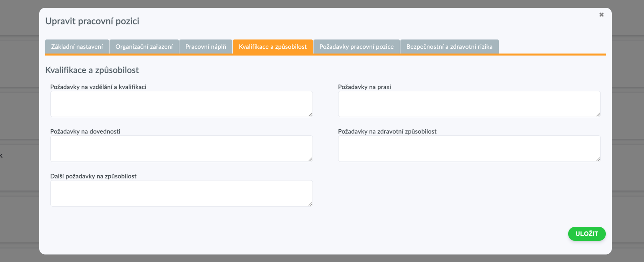Viewport: 644px width, 262px height.
Task: Open the Požadavky pracovní pozice tab
Action: tap(356, 47)
